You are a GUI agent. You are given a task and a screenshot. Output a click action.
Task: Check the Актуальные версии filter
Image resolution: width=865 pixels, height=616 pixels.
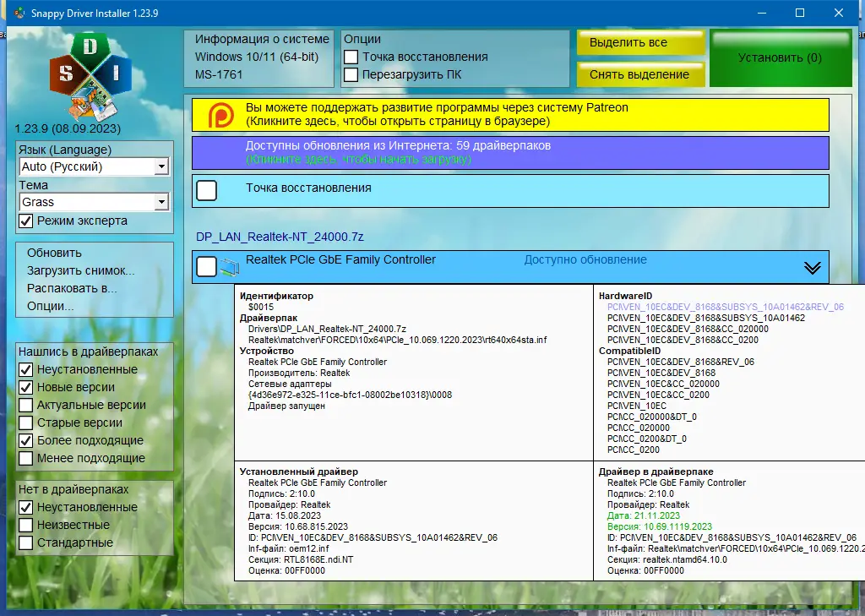[x=26, y=405]
